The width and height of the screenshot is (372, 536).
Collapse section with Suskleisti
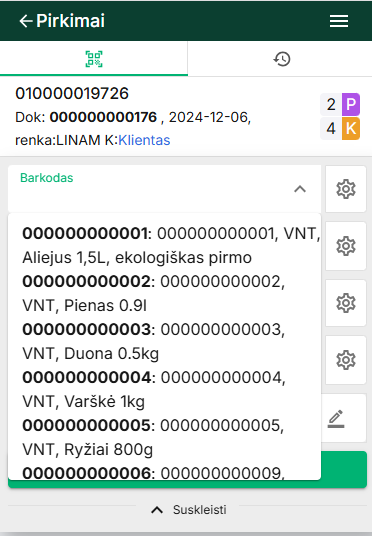(x=189, y=510)
